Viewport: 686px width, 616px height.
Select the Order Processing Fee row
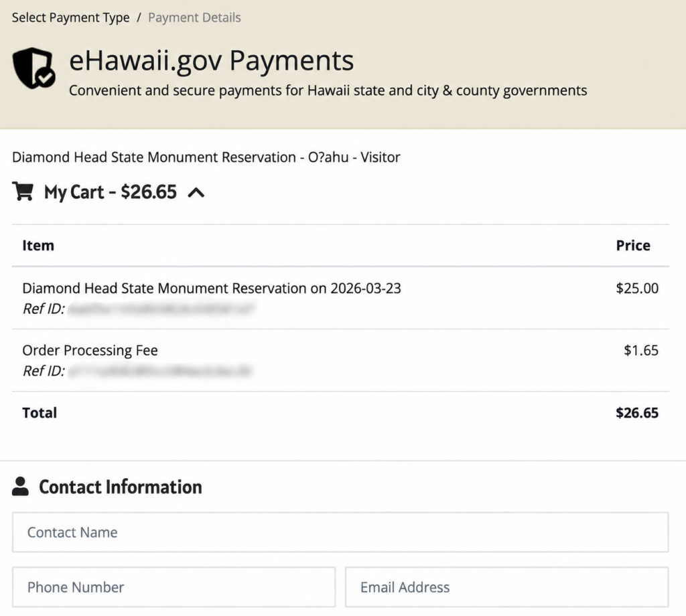[x=340, y=360]
